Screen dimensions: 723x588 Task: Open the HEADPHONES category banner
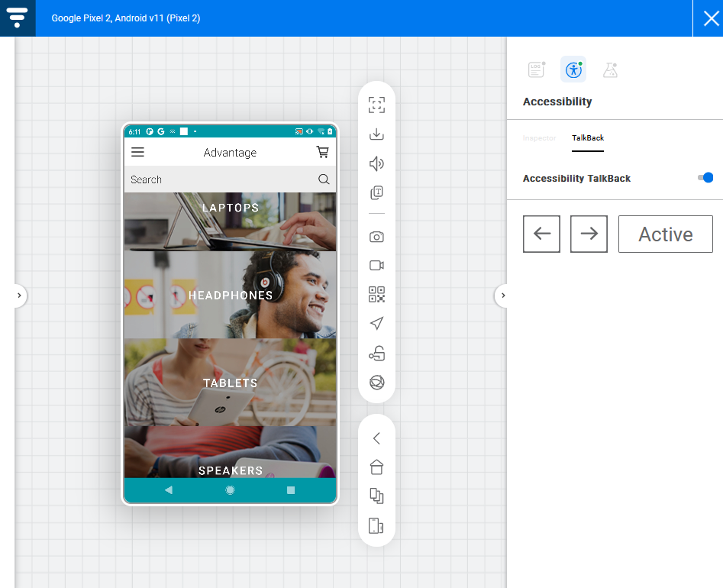(230, 295)
